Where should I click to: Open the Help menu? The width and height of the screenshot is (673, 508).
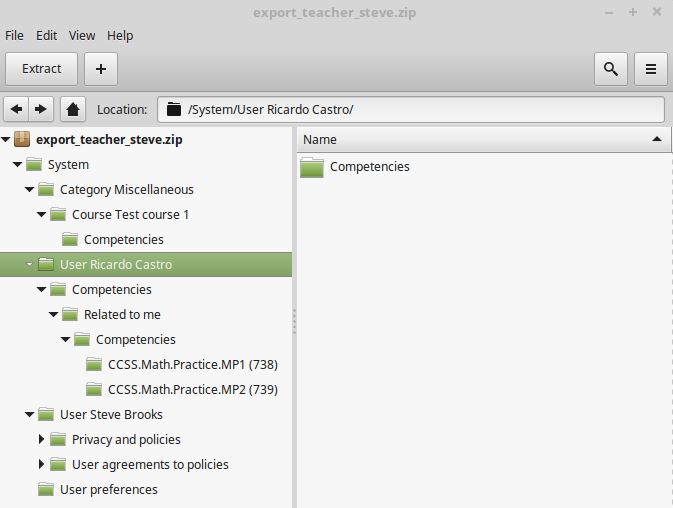point(120,36)
